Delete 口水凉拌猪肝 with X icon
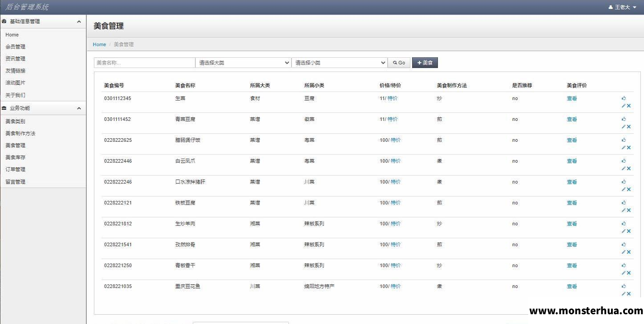The width and height of the screenshot is (644, 324). [x=629, y=189]
